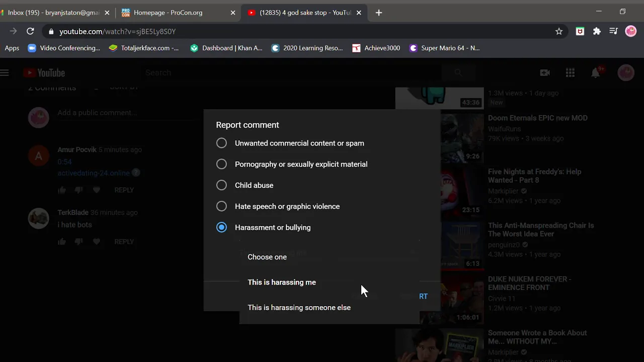Open TerkBlade's channel avatar

point(38,218)
